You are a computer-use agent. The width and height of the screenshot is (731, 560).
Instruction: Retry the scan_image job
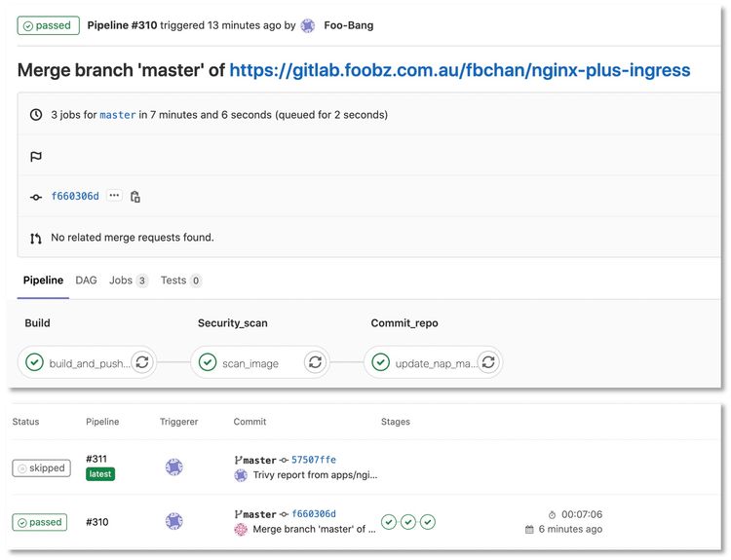(315, 362)
